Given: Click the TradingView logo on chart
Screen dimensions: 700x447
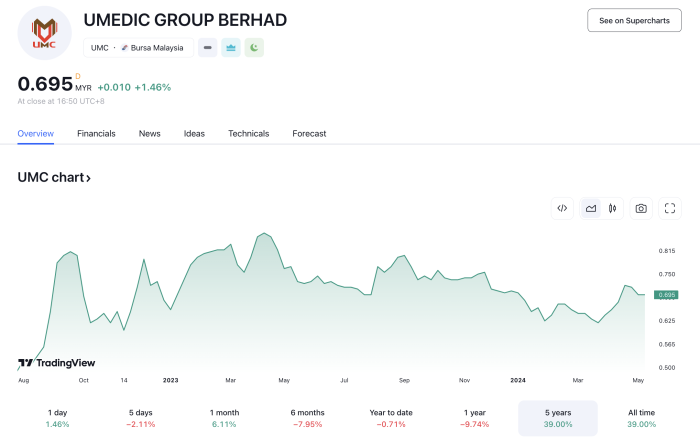Looking at the screenshot, I should (x=57, y=363).
